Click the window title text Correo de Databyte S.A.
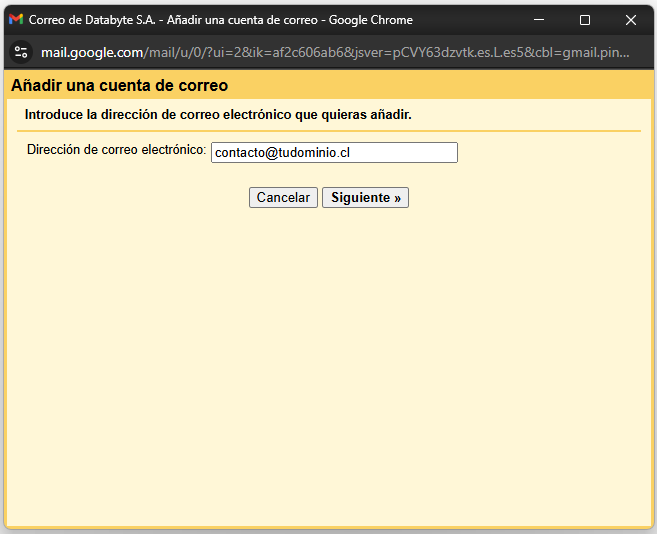Viewport: 657px width, 534px height. (92, 20)
